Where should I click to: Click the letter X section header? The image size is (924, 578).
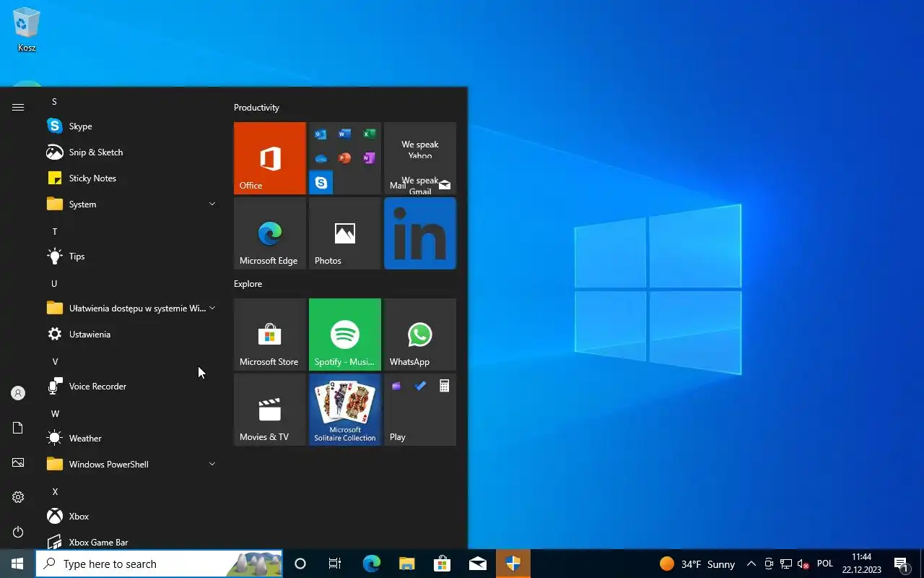point(54,492)
